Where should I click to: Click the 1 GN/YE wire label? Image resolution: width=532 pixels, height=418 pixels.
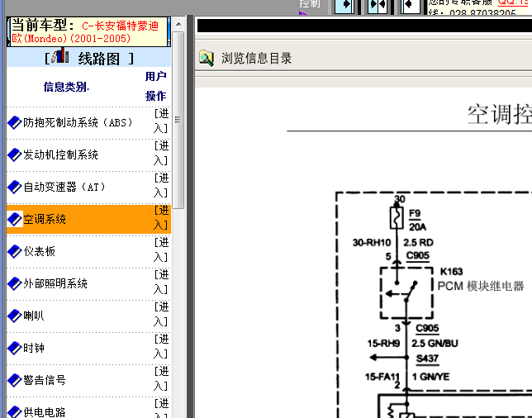tap(431, 377)
